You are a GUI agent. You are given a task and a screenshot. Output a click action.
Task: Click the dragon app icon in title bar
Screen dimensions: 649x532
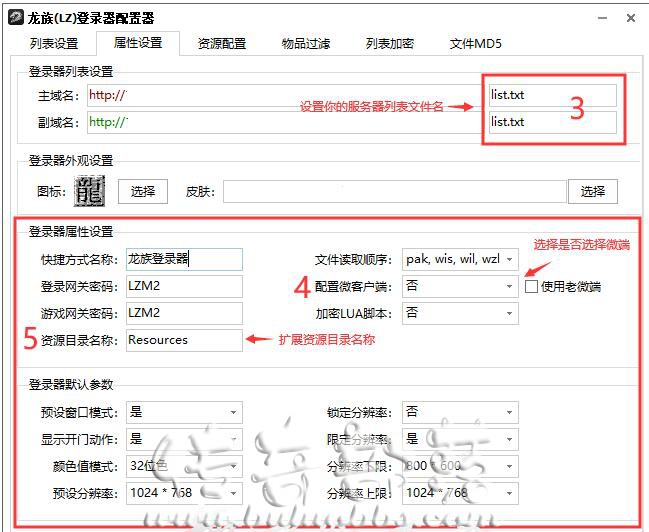16,18
